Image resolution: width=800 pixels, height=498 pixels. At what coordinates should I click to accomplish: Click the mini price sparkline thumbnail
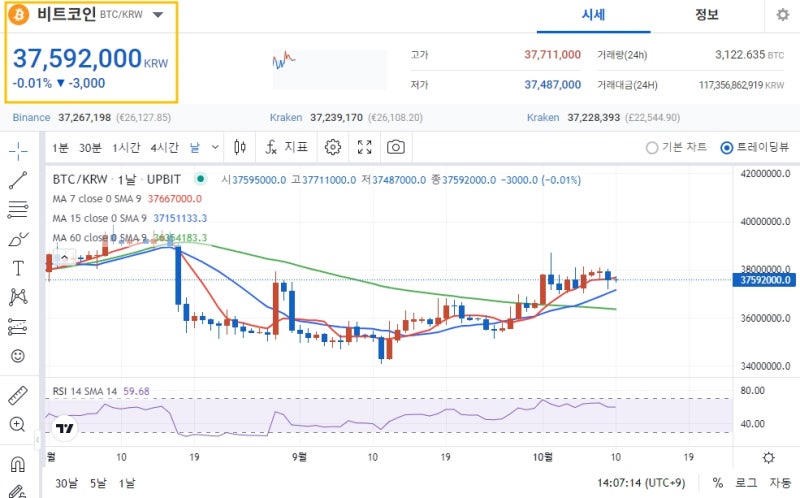329,69
